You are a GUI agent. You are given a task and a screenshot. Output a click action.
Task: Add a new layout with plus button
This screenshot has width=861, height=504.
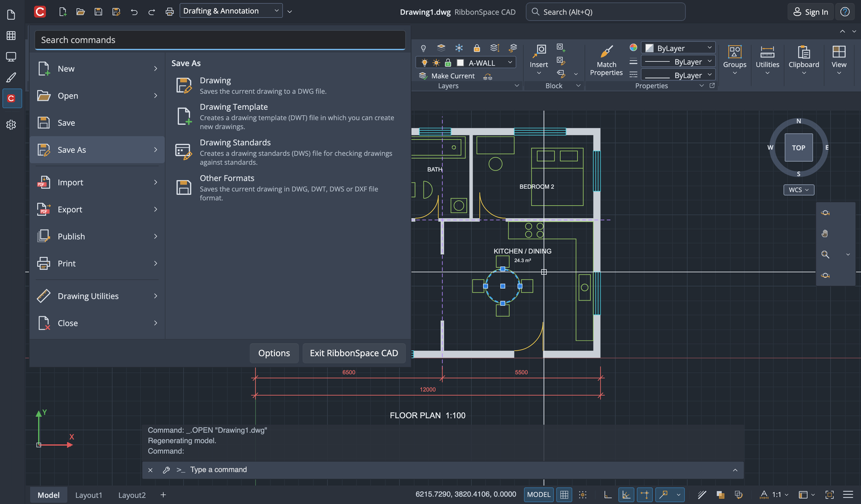(x=163, y=495)
